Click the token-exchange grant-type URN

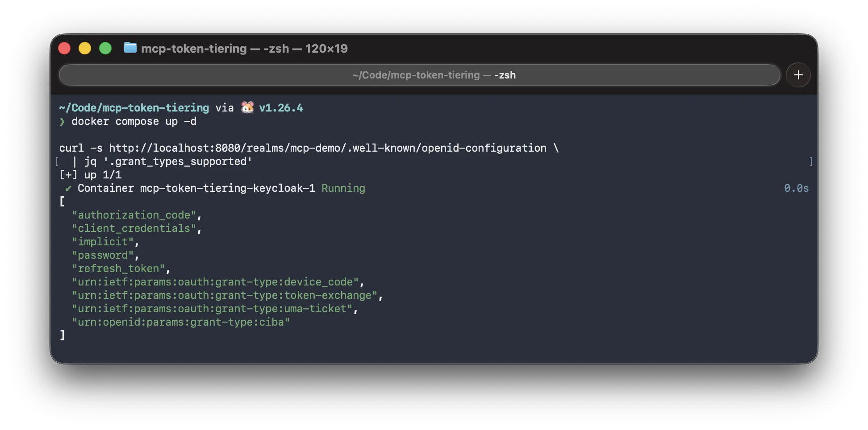225,295
